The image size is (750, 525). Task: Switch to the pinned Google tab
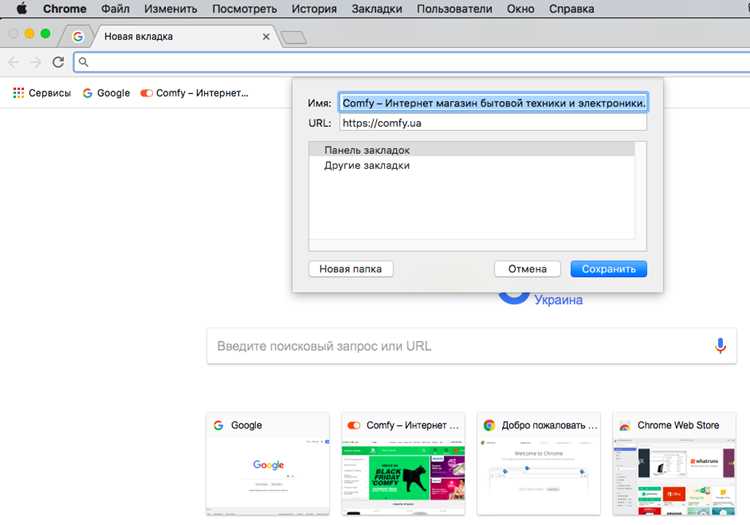[77, 36]
